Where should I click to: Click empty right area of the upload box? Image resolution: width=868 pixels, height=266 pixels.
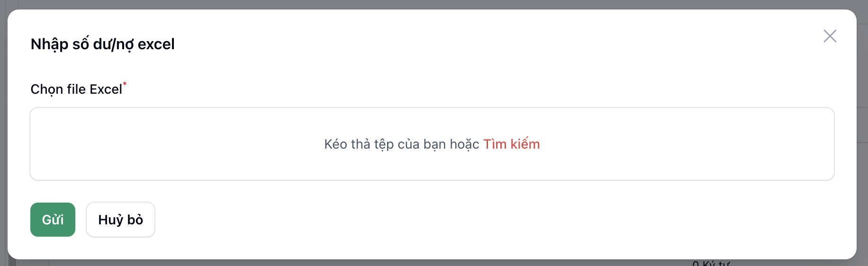[711, 144]
